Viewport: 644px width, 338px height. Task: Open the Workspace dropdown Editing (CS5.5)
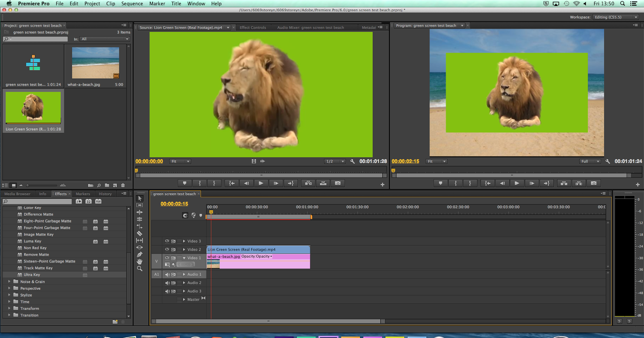[x=616, y=17]
